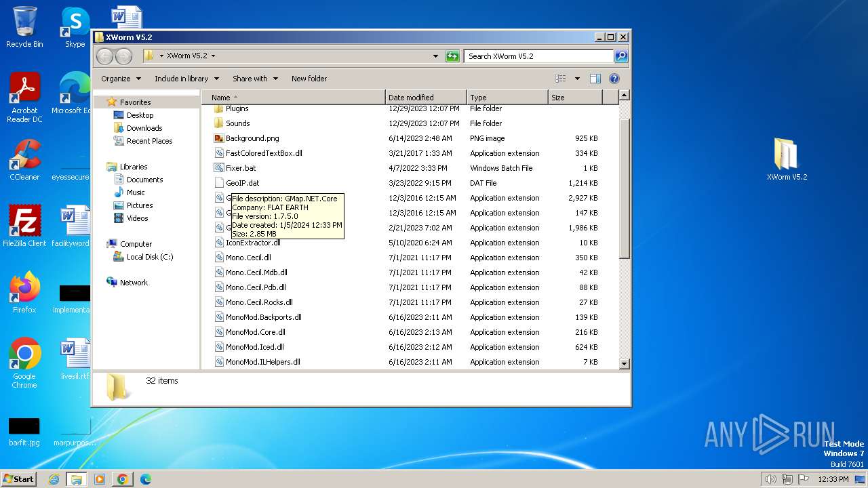868x488 pixels.
Task: Open Pictures library
Action: pos(140,205)
